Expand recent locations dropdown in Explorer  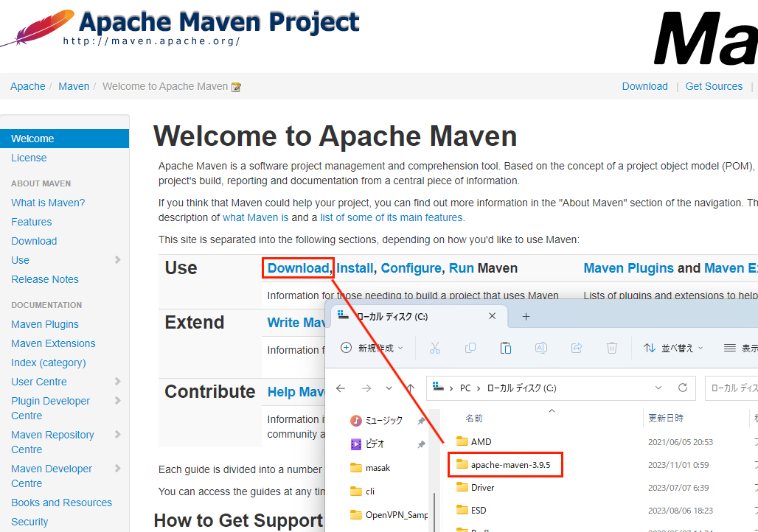pos(389,388)
